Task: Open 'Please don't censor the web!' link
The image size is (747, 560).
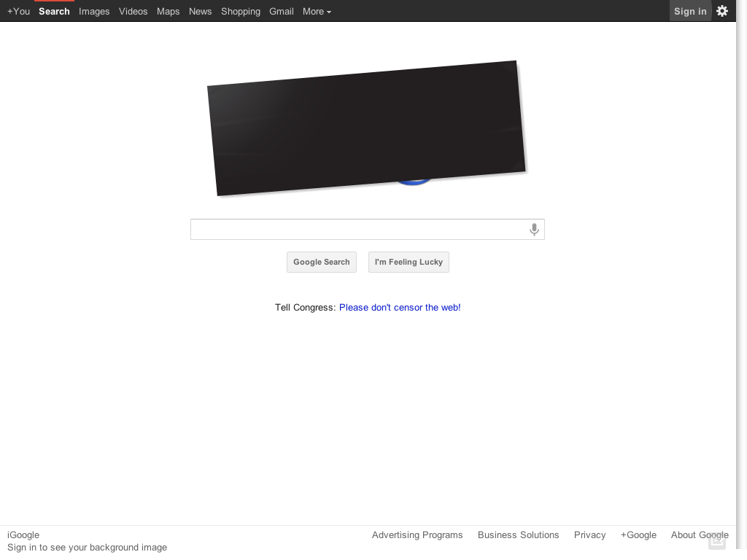Action: pyautogui.click(x=400, y=308)
